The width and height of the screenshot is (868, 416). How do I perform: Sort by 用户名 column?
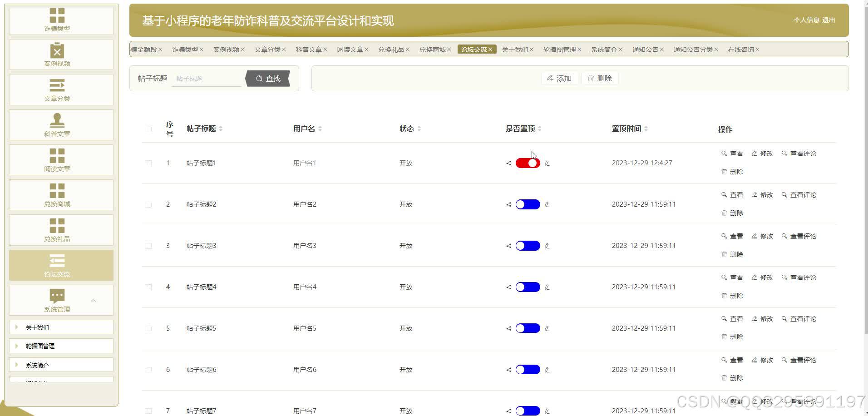[320, 129]
